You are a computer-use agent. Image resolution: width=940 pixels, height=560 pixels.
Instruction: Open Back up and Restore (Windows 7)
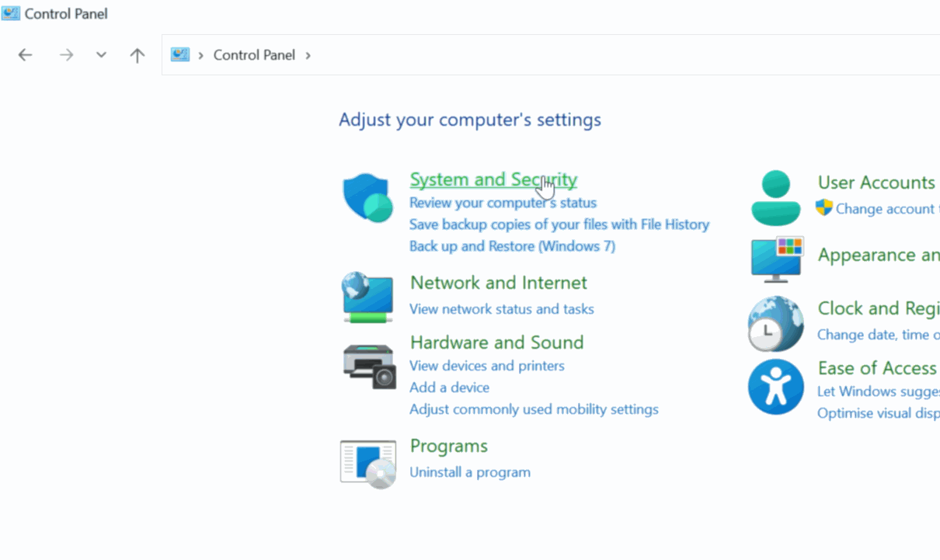(512, 246)
